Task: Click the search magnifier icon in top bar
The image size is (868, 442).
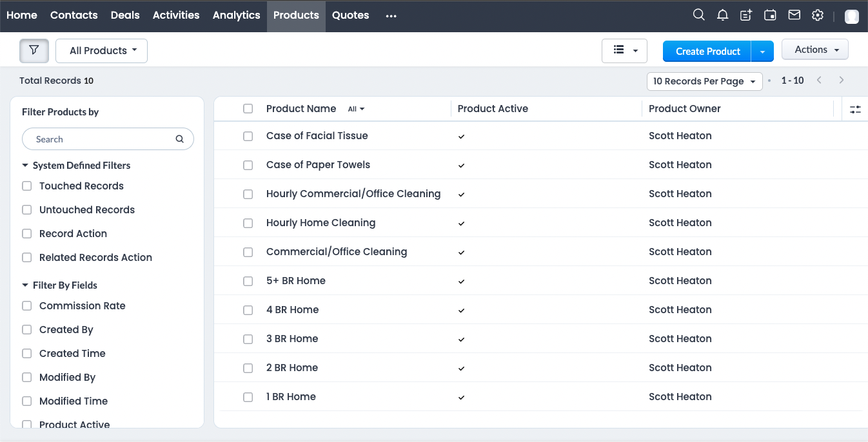Action: tap(698, 15)
